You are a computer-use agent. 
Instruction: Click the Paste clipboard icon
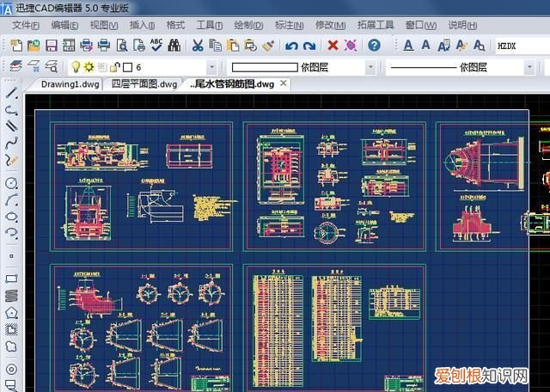[233, 46]
